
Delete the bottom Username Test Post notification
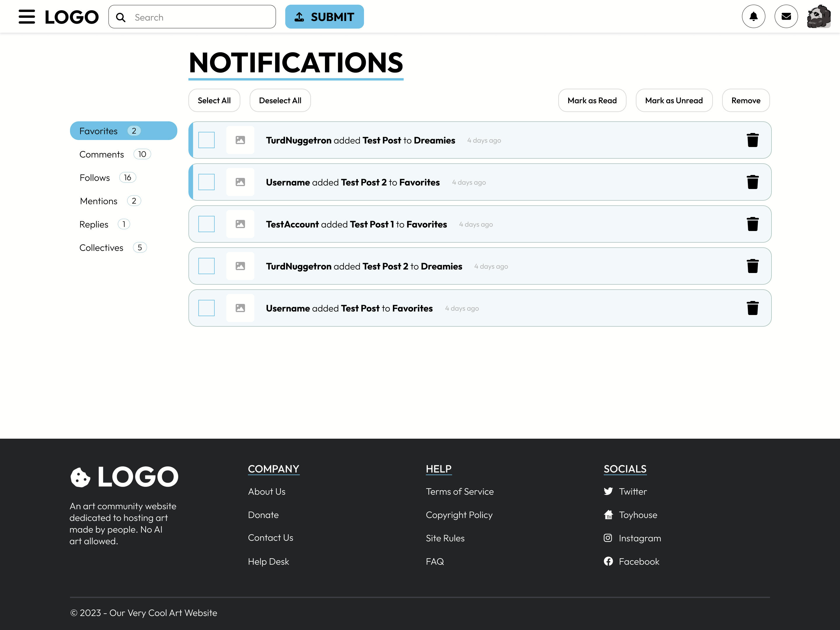752,308
